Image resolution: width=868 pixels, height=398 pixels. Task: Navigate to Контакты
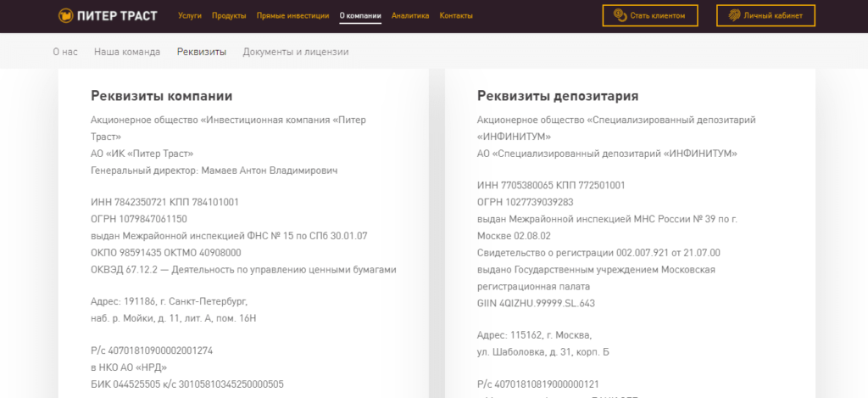pyautogui.click(x=456, y=15)
